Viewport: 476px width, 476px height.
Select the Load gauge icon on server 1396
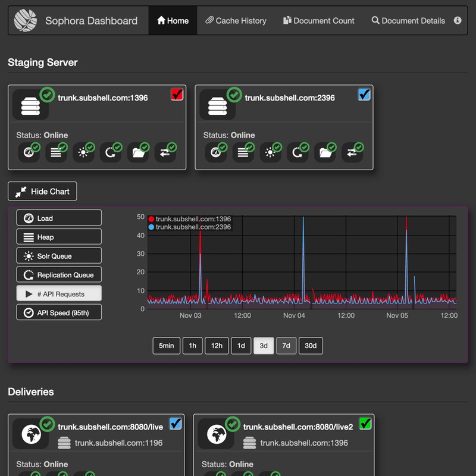(29, 152)
